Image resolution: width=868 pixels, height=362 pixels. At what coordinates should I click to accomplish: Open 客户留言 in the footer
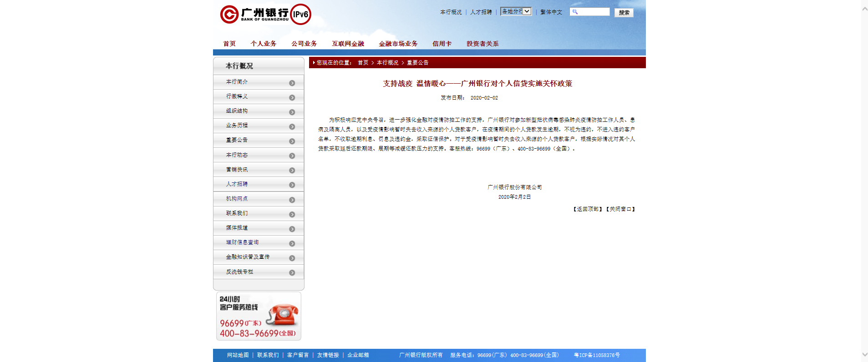[x=298, y=355]
